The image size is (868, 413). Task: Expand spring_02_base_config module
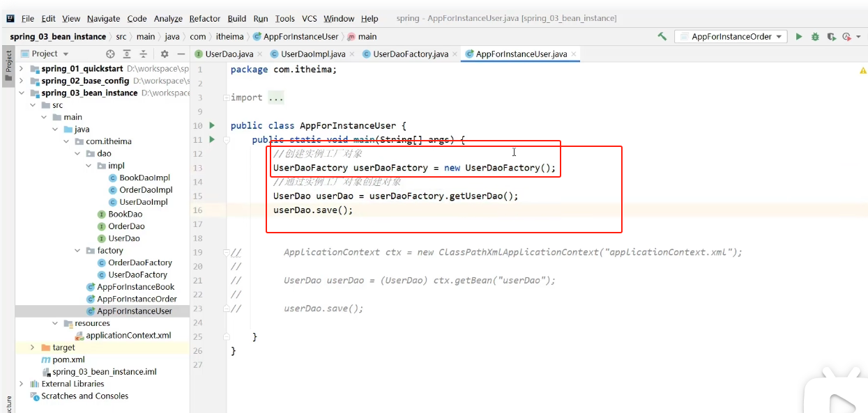(x=22, y=81)
